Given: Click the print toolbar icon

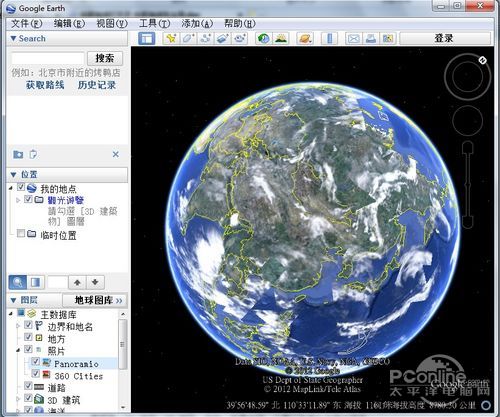Looking at the screenshot, I should (x=371, y=38).
